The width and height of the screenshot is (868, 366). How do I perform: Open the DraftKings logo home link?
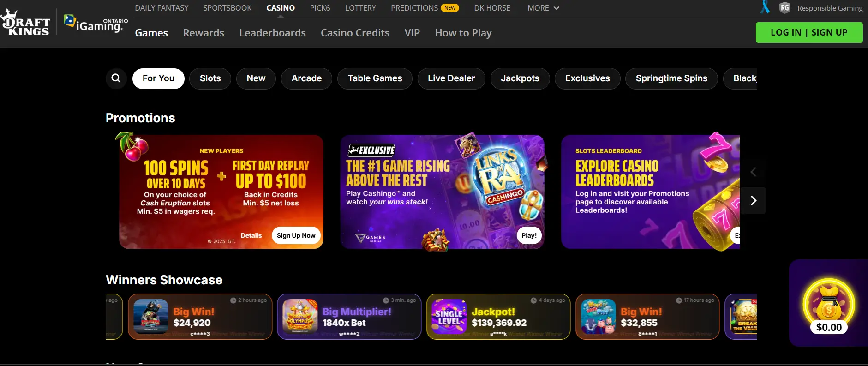tap(25, 22)
